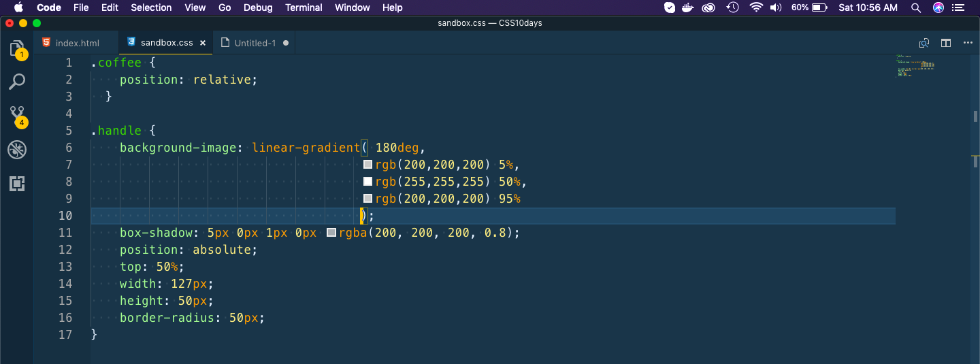Click the Sat 10:56 AM clock
980x364 pixels.
[868, 7]
